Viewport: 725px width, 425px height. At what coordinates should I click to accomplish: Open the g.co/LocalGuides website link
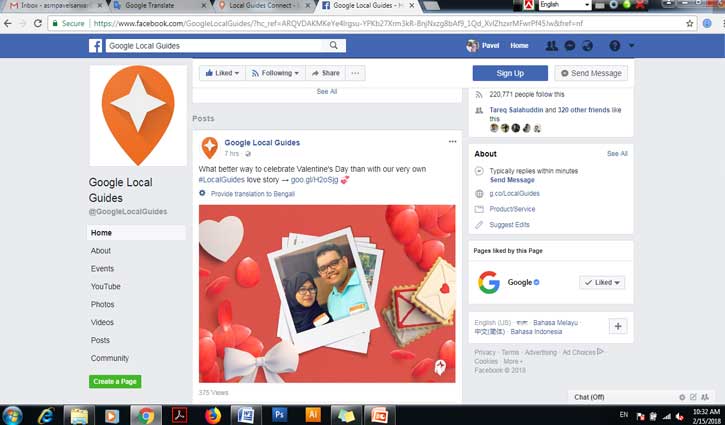click(514, 193)
